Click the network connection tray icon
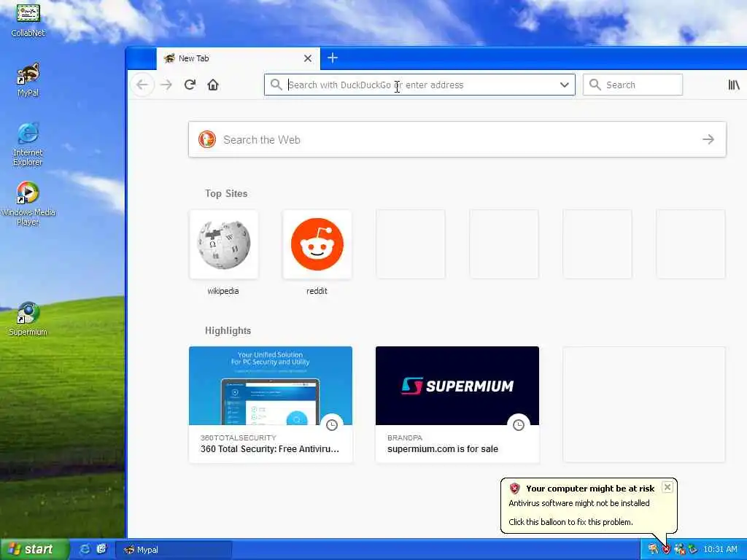 pos(679,550)
